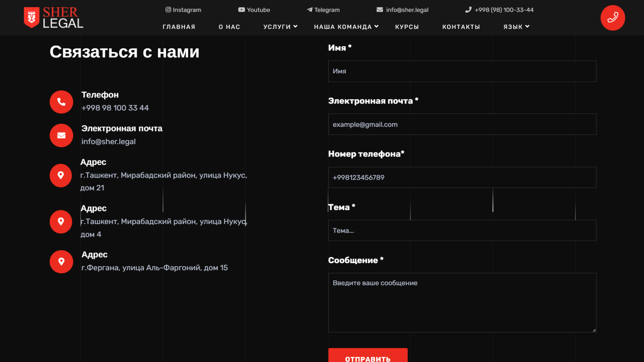Go to the Главная menu item
The width and height of the screenshot is (644, 362).
pos(179,26)
